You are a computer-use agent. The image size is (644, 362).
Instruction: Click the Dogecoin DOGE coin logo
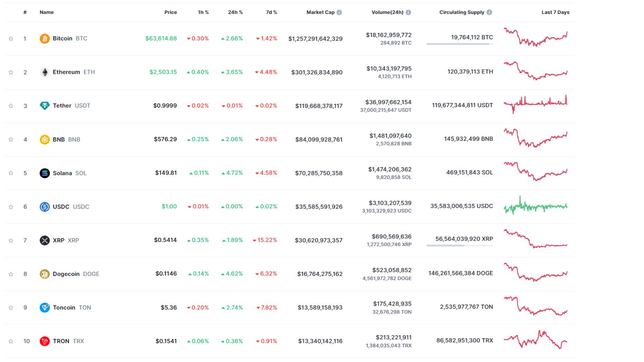tap(45, 274)
